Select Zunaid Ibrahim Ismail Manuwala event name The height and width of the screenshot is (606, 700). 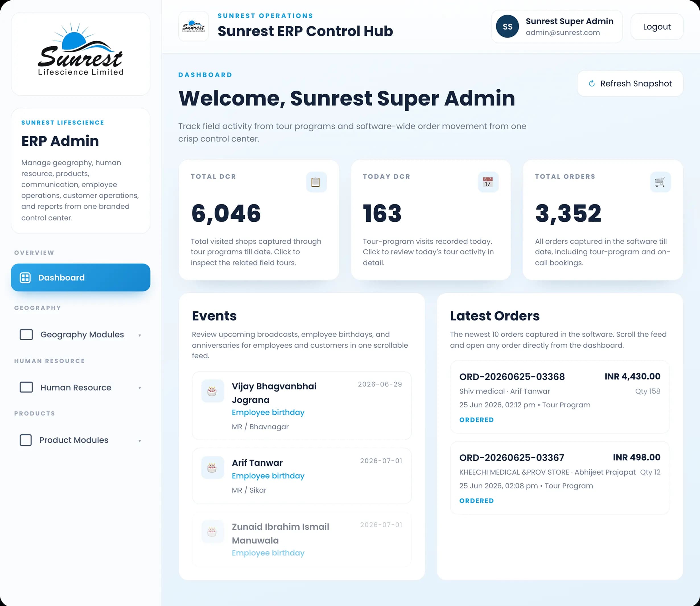click(280, 533)
